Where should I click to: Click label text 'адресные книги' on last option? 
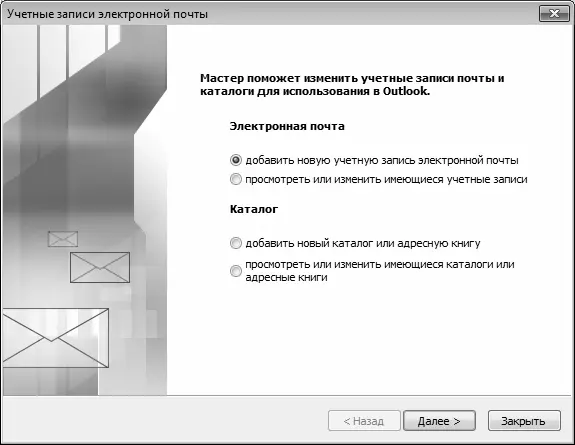click(286, 277)
